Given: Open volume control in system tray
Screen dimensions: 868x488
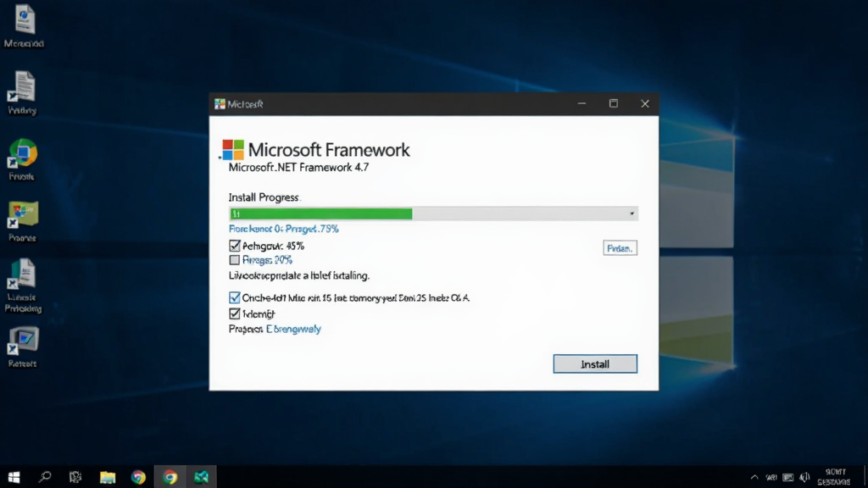Looking at the screenshot, I should tap(805, 477).
